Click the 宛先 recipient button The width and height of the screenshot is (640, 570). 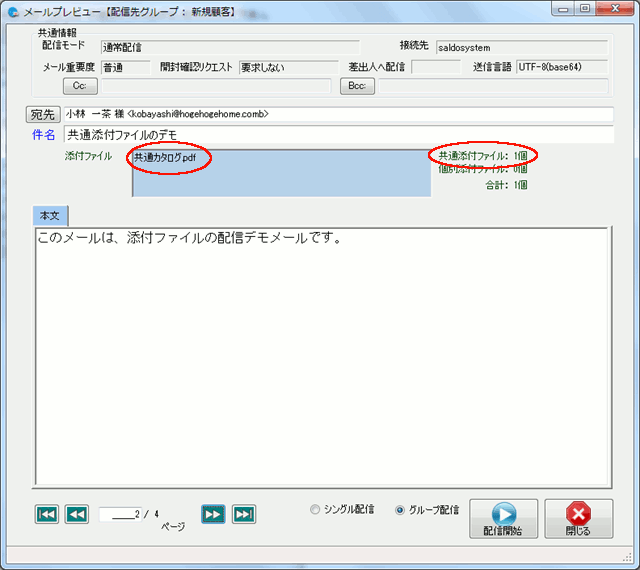[x=44, y=114]
